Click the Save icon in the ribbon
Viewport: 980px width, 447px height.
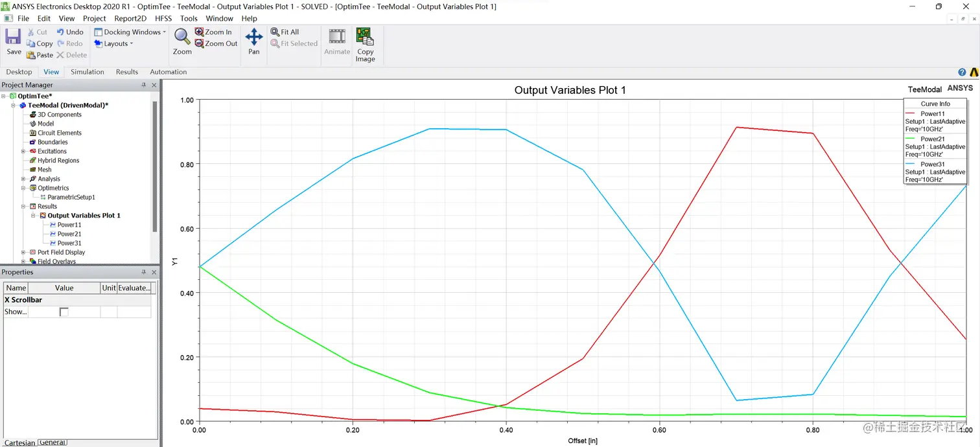[14, 36]
